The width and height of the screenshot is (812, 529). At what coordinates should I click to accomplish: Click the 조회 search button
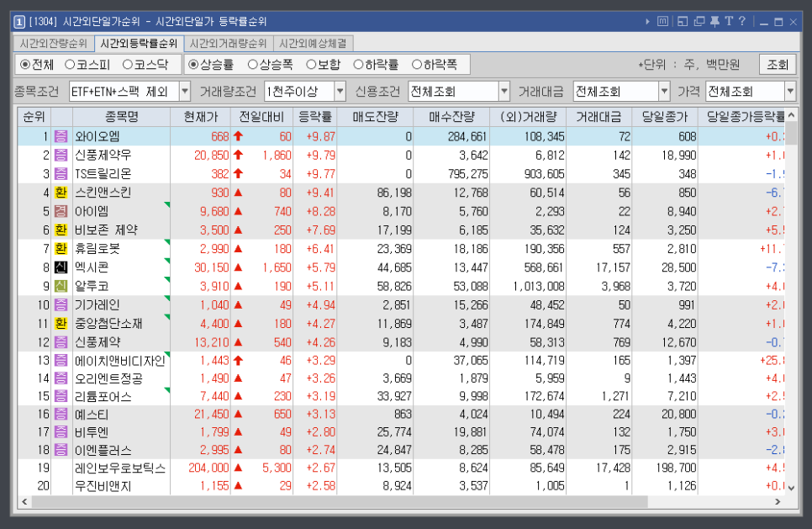coord(778,65)
